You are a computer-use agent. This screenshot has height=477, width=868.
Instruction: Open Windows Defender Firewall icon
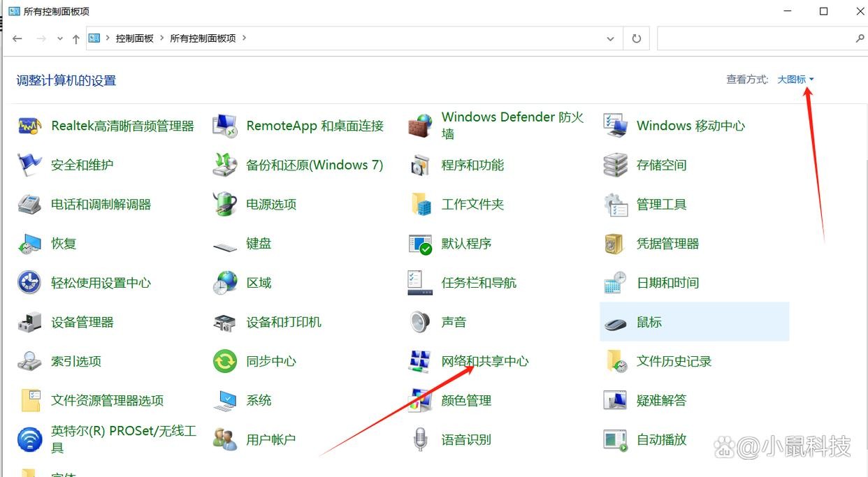point(420,126)
